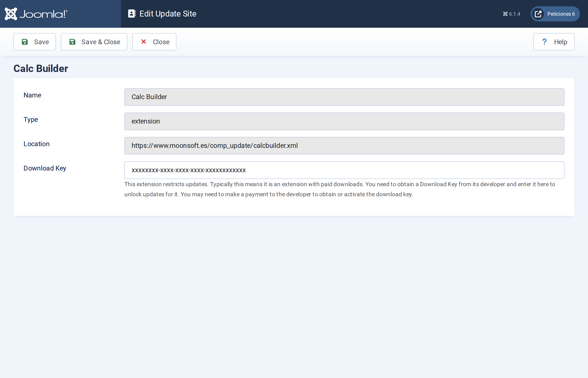Screen dimensions: 588x378
Task: Open the Peticiones 6 site link
Action: click(555, 14)
